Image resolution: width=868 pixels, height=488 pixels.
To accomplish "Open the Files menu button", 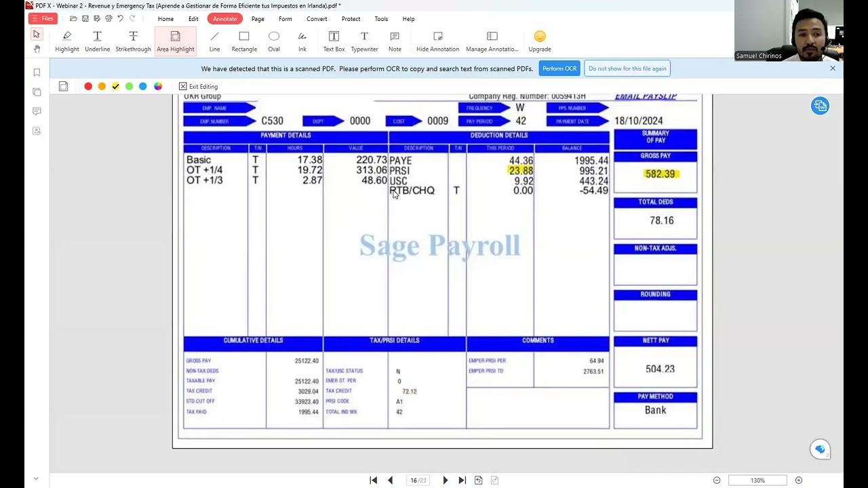I will click(43, 18).
